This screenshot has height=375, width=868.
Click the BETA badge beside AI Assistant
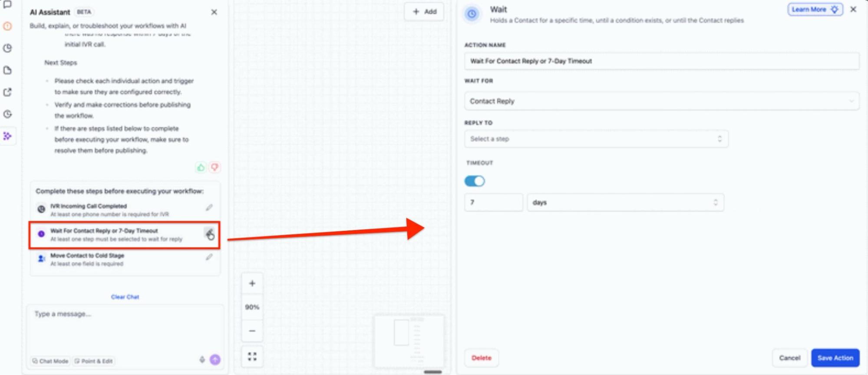[84, 12]
